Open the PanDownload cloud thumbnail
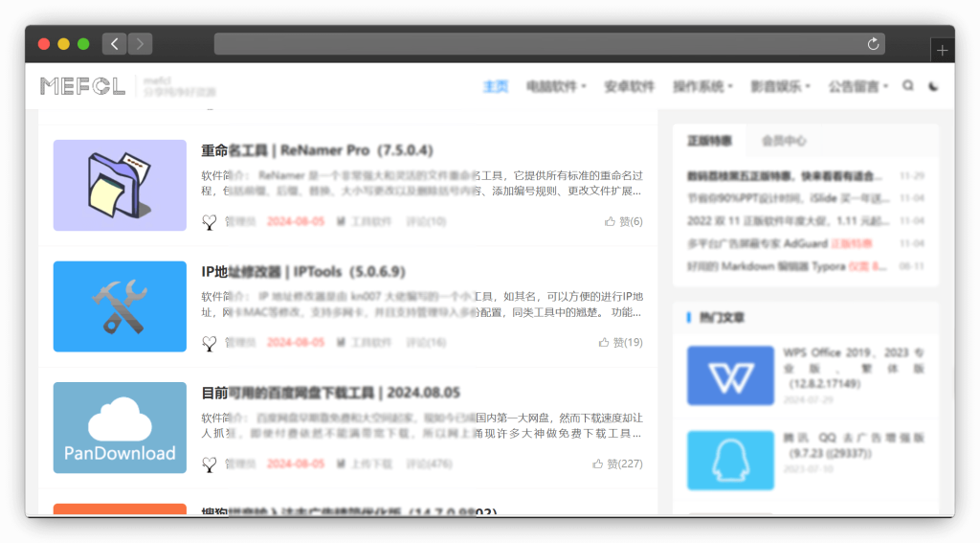 tap(120, 428)
